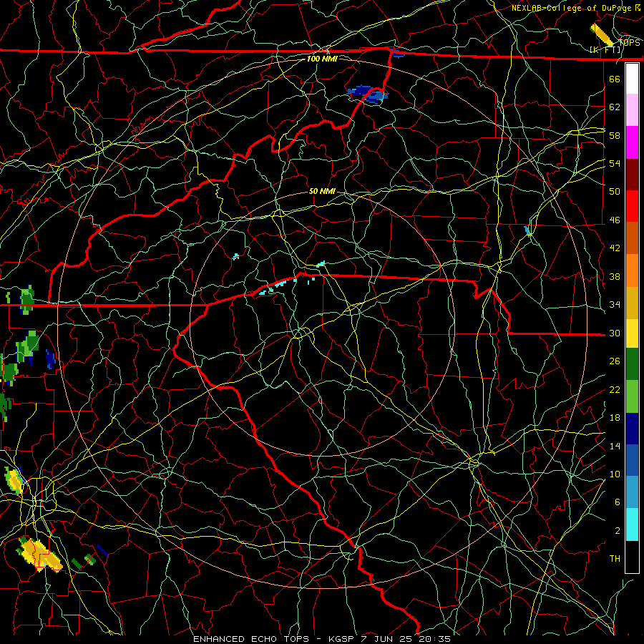Screen dimensions: 644x644
Task: Click the yellow streak echo beside TOPS heading
Action: [602, 34]
